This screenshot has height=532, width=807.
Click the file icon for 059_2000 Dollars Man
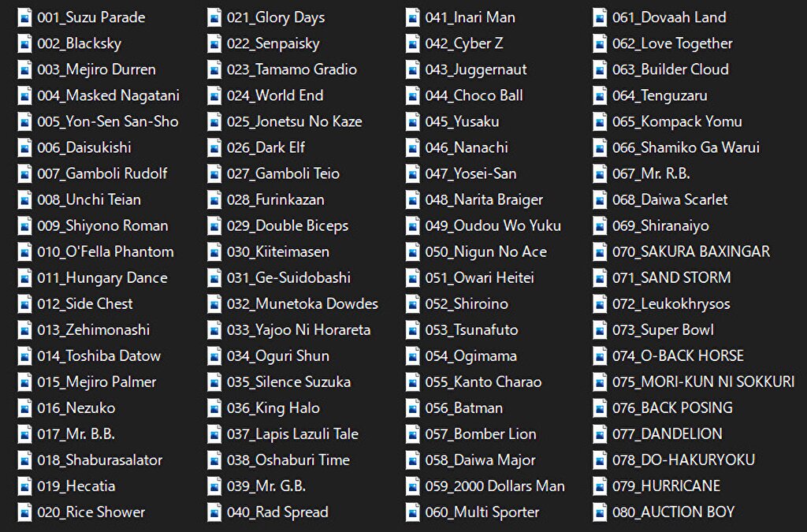pos(412,487)
